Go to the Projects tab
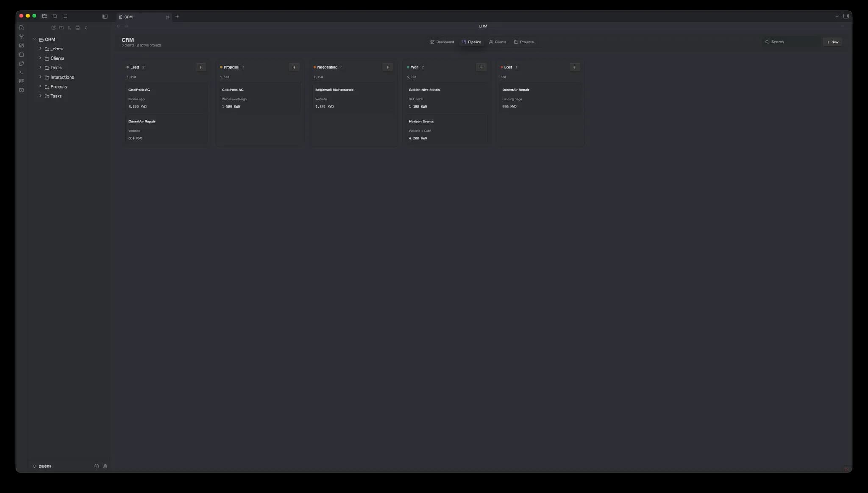 (524, 42)
